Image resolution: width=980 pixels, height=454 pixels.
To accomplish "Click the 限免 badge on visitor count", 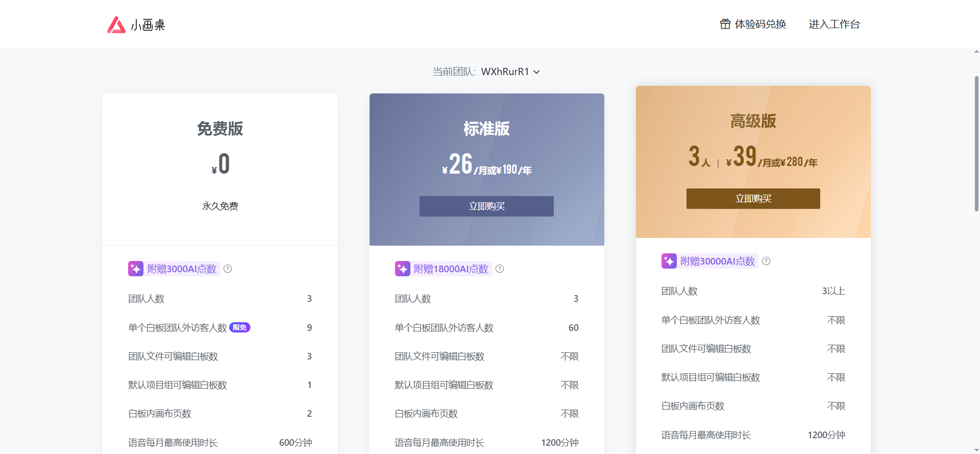I will pyautogui.click(x=239, y=327).
